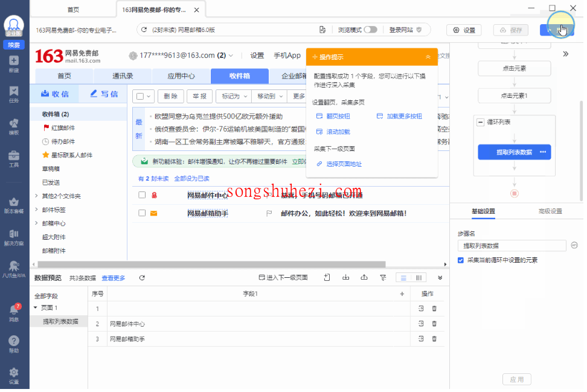Click the horizontal scrollbar under the web page
Viewport: 587px width, 392px height.
click(x=211, y=264)
